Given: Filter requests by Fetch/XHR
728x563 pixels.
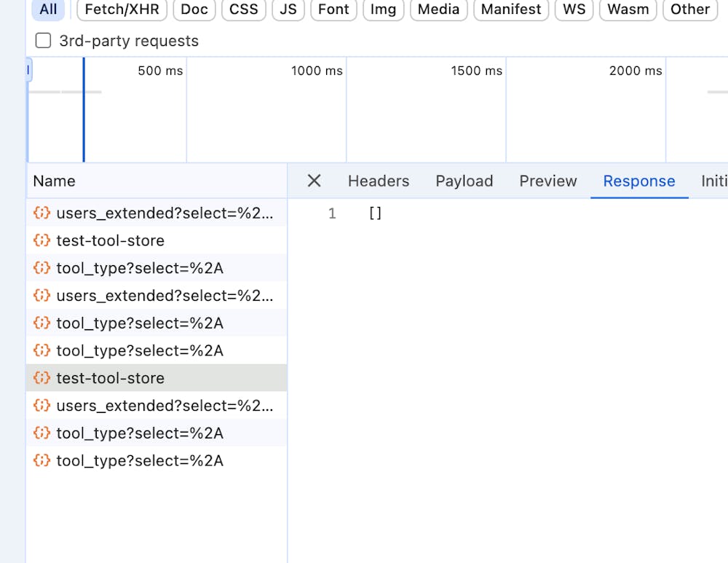Looking at the screenshot, I should 122,9.
